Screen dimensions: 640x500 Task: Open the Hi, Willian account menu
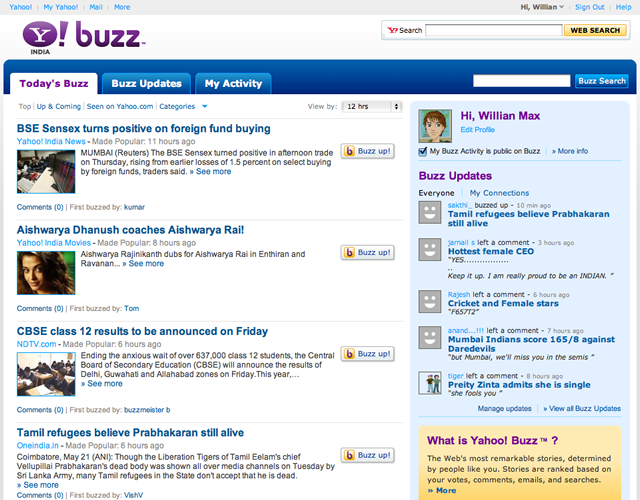[x=542, y=7]
